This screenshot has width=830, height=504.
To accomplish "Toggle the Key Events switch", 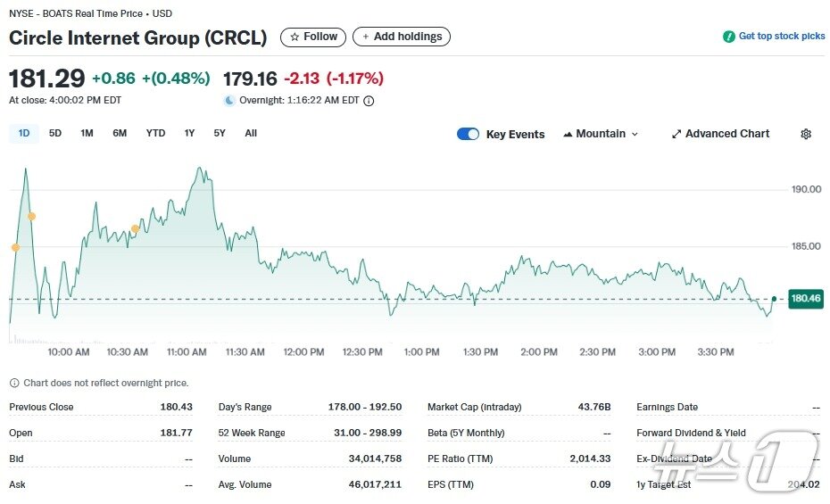I will coord(468,134).
